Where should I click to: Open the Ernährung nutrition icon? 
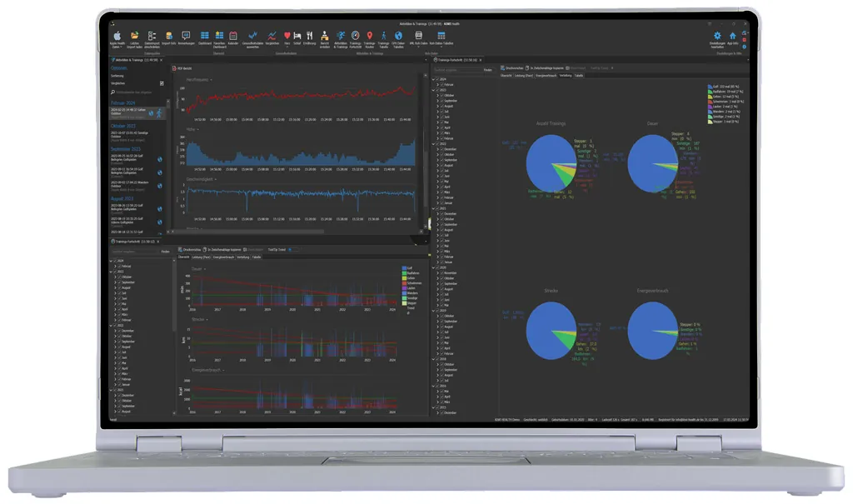(308, 37)
